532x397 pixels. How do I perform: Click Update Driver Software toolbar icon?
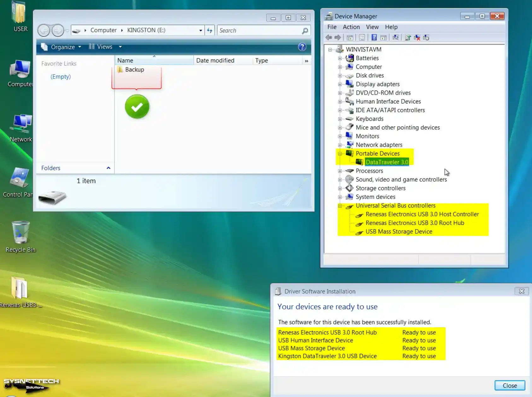pos(408,38)
